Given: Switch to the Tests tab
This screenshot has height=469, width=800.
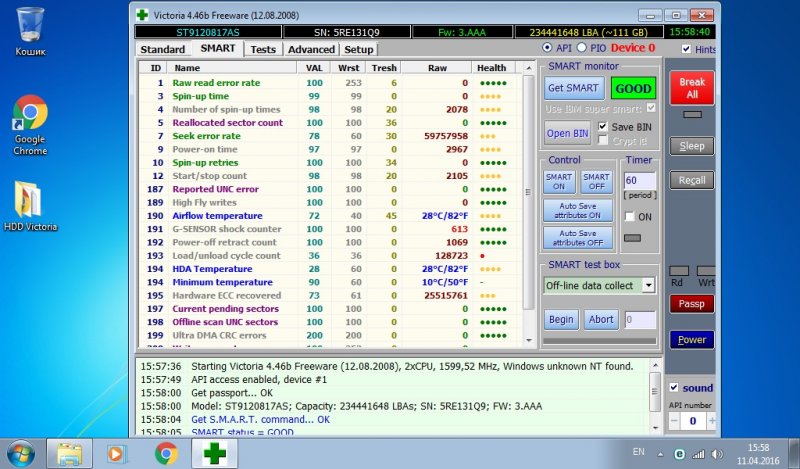Looking at the screenshot, I should [263, 49].
